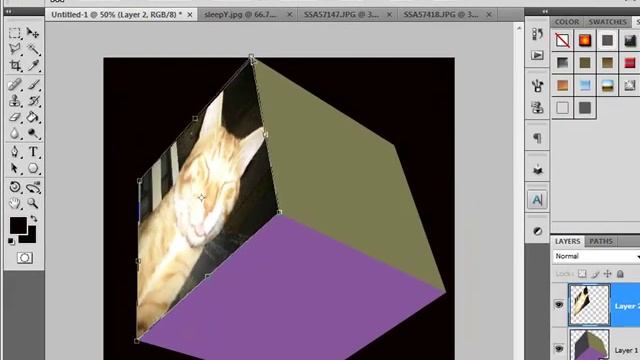640x360 pixels.
Task: Select the Eraser tool
Action: [x=15, y=117]
